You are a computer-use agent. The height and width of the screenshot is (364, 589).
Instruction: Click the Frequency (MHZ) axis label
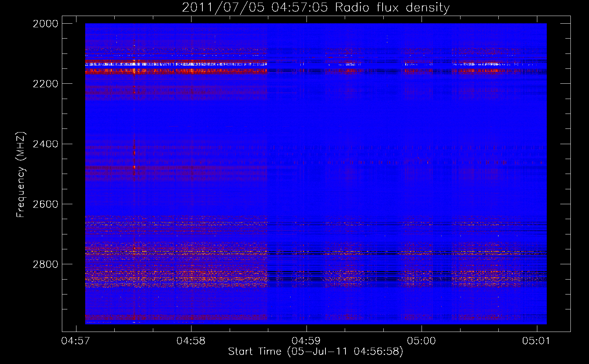click(21, 175)
